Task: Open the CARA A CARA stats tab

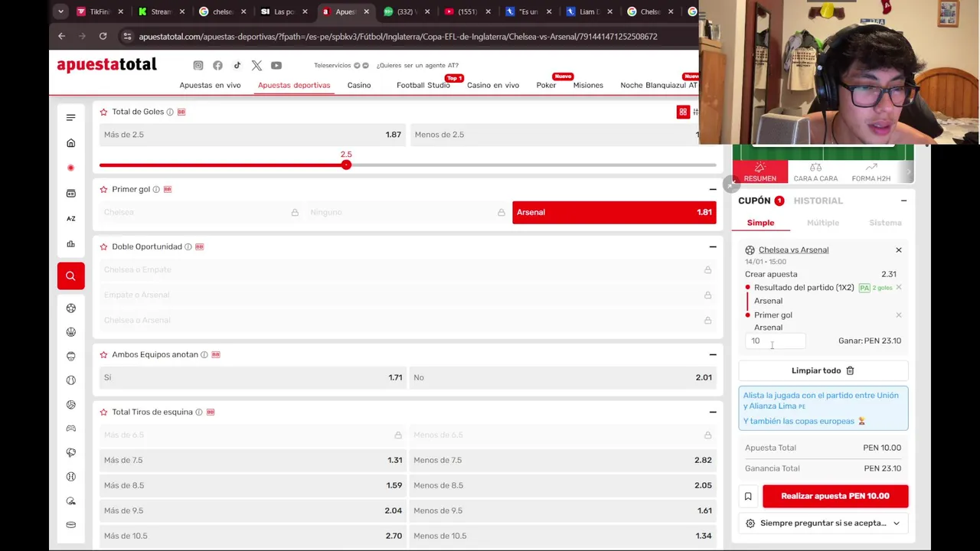Action: pyautogui.click(x=815, y=172)
